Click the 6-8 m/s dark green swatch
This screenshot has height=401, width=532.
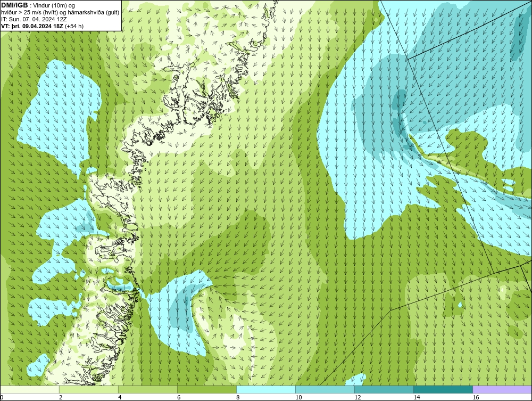pos(206,389)
